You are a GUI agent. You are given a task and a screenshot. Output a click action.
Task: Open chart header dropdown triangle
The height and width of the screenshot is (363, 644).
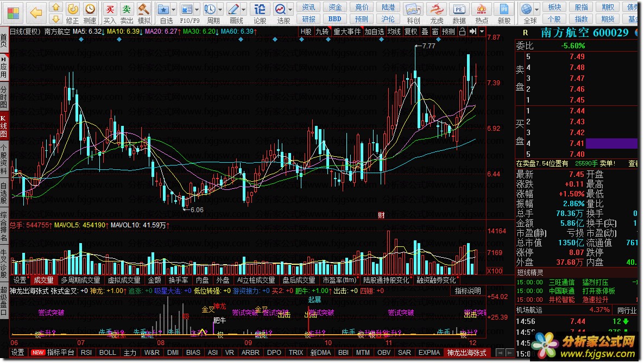click(x=482, y=31)
